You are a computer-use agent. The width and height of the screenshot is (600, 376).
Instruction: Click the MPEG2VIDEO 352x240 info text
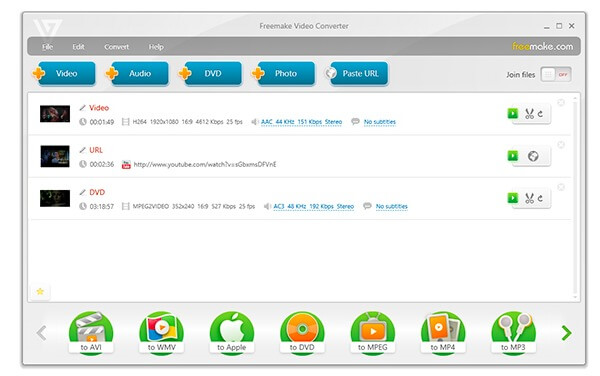(194, 207)
